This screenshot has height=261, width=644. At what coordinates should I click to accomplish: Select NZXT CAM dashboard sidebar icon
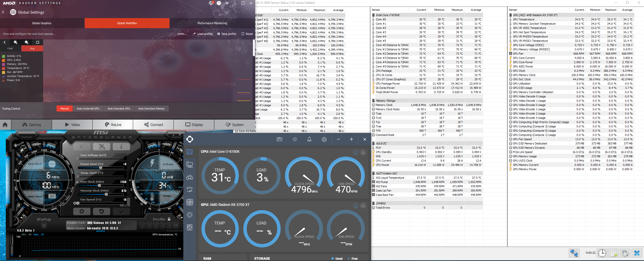click(x=190, y=152)
